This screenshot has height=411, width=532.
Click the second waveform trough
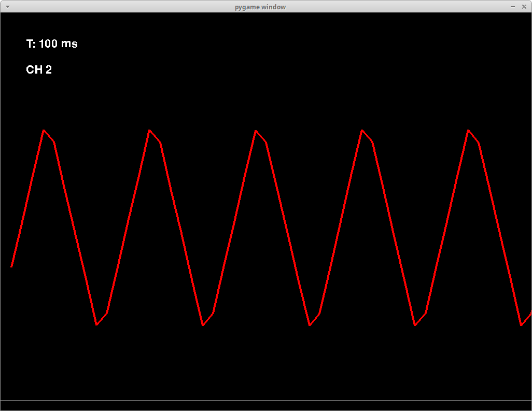click(x=203, y=325)
